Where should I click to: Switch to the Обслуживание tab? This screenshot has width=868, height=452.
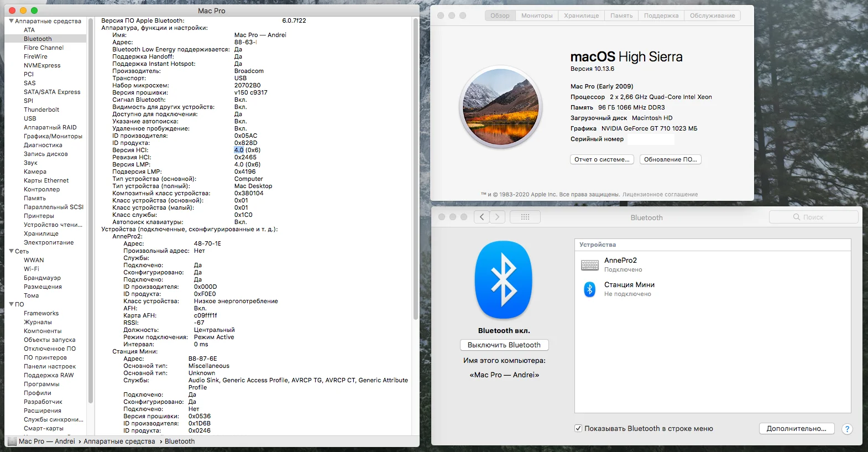pyautogui.click(x=713, y=15)
